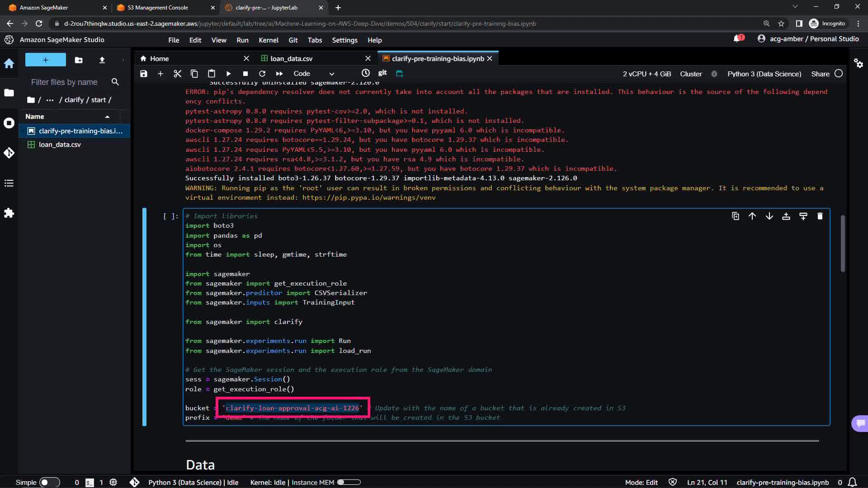Duplicate the cell with copy icon
This screenshot has height=488, width=868.
coord(735,216)
